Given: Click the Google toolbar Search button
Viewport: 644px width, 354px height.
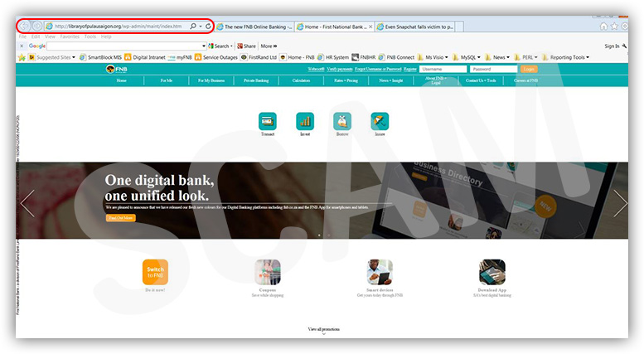Looking at the screenshot, I should pos(220,46).
